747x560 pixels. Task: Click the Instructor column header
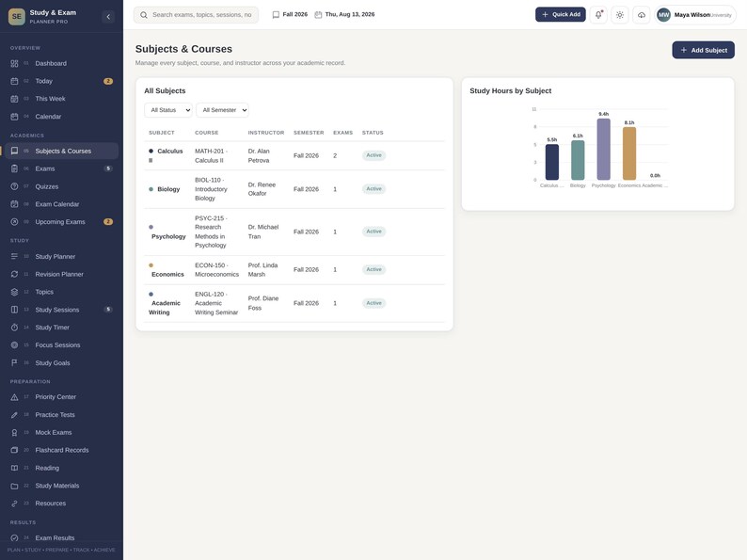point(266,133)
